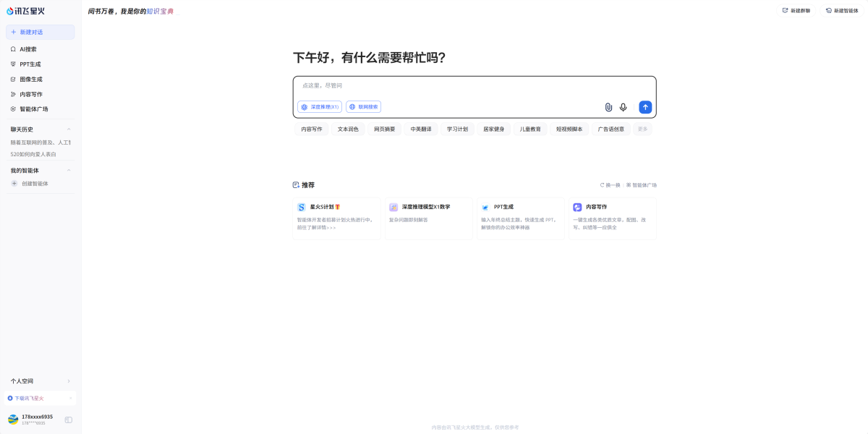Toggle 联网搜索 web search
This screenshot has width=868, height=434.
pos(363,107)
